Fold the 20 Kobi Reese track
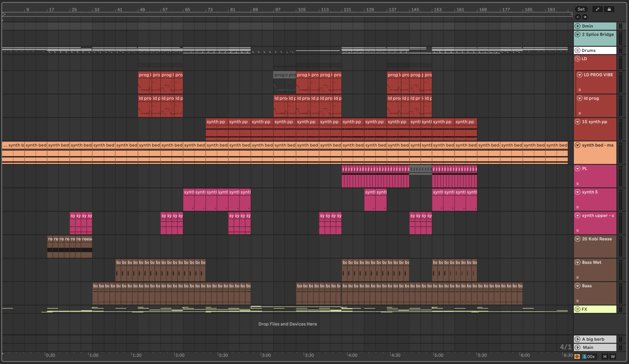Screen dimensions: 629x364 click(577, 239)
